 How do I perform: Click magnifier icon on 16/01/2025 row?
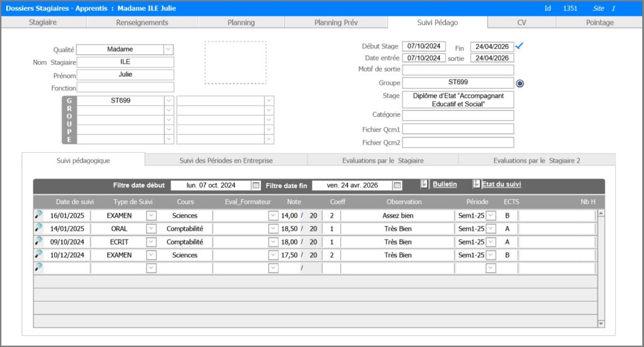(38, 215)
